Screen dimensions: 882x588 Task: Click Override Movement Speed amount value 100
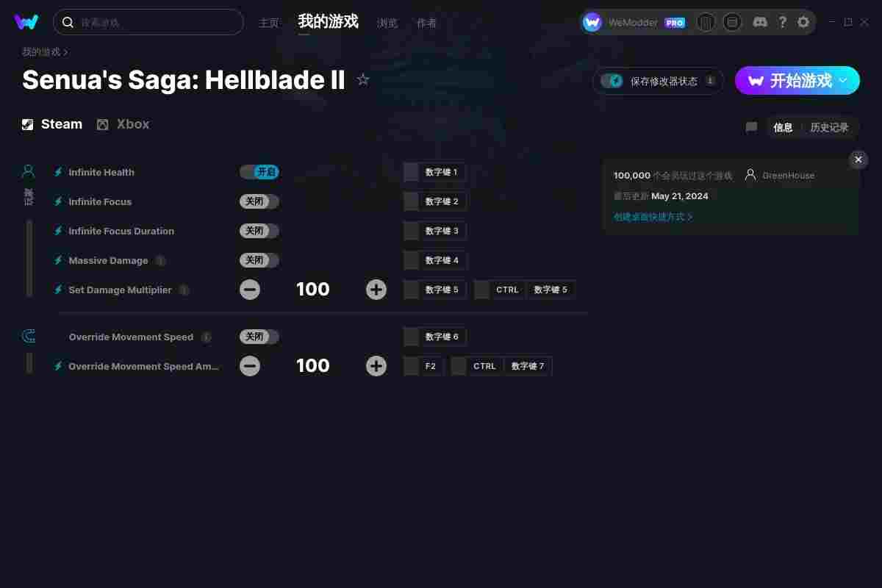(313, 366)
